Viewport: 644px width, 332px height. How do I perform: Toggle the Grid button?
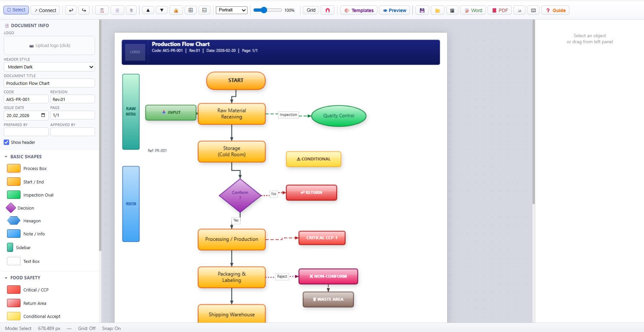311,10
